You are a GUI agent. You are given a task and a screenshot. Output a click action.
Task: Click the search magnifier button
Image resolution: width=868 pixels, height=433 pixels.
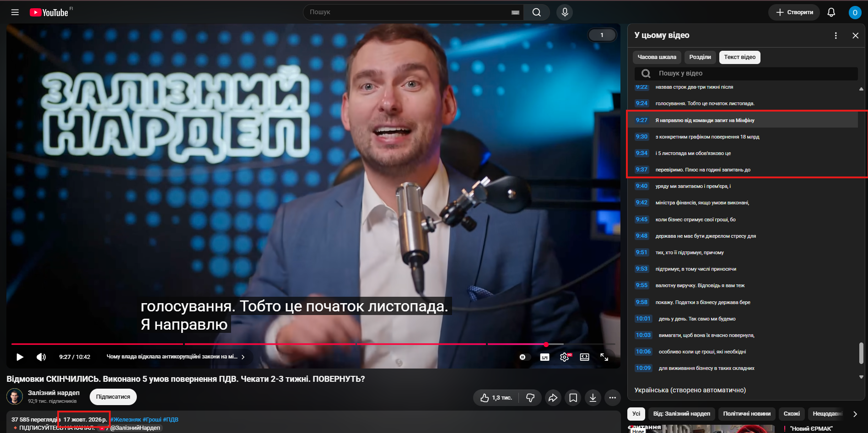coord(537,12)
